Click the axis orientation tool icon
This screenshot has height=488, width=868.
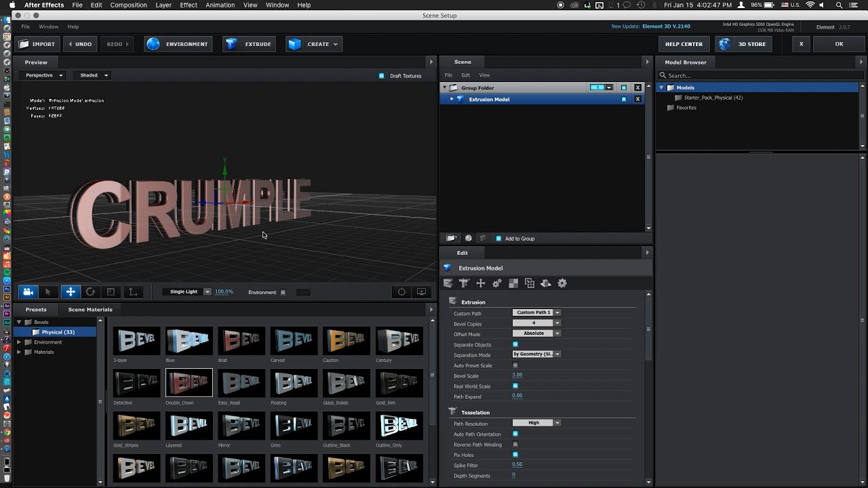133,292
